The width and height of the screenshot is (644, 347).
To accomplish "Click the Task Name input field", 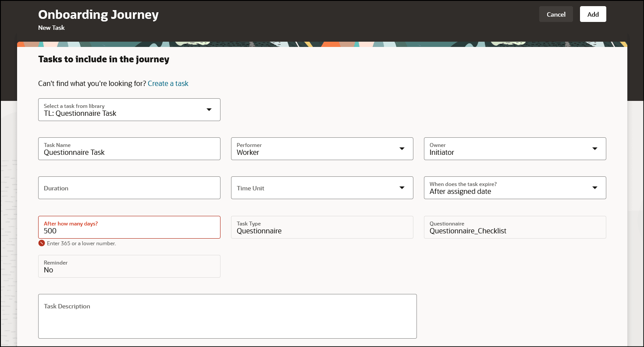I will tap(129, 149).
